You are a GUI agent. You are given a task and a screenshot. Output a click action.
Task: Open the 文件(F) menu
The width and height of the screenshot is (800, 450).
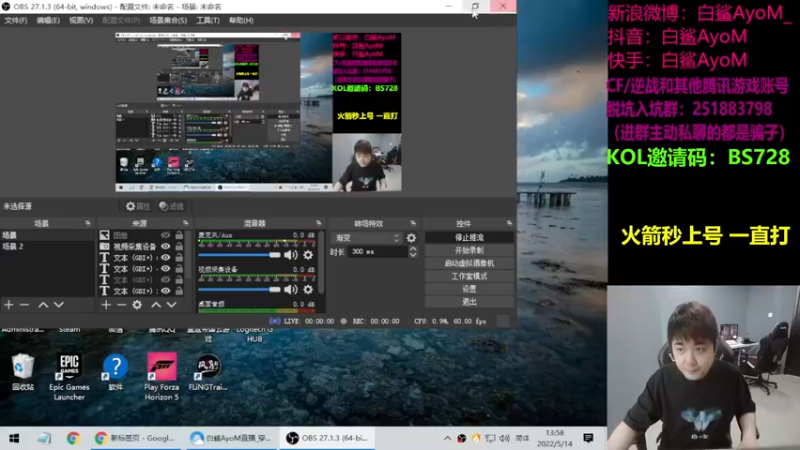point(16,20)
